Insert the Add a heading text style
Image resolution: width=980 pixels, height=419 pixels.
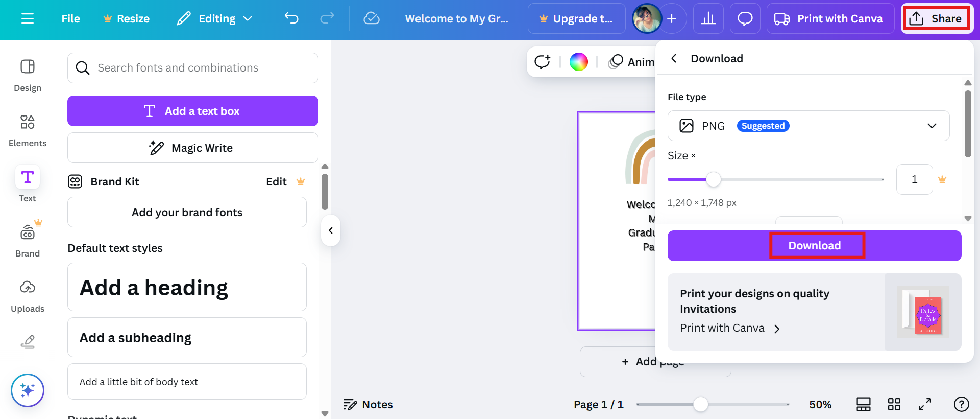tap(187, 287)
